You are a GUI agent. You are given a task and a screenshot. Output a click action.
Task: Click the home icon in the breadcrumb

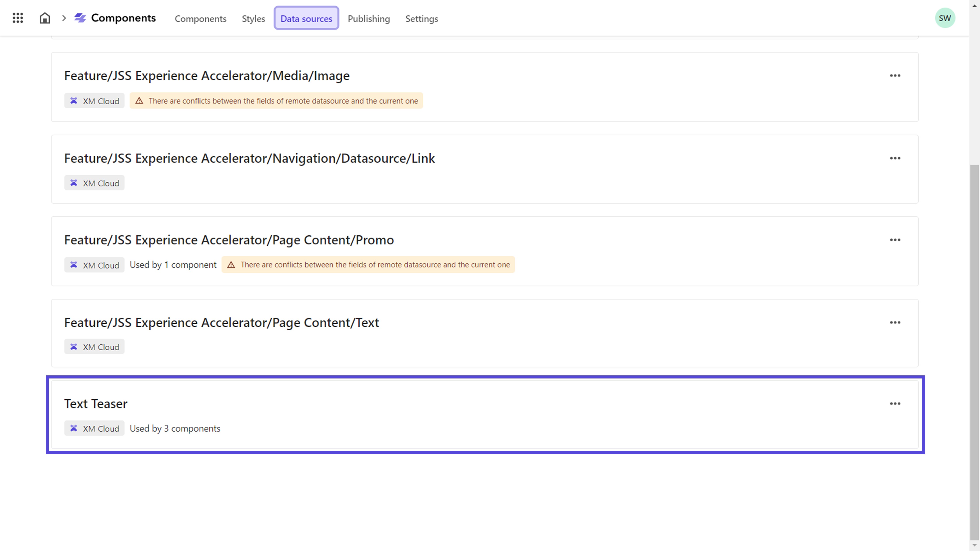(x=44, y=18)
